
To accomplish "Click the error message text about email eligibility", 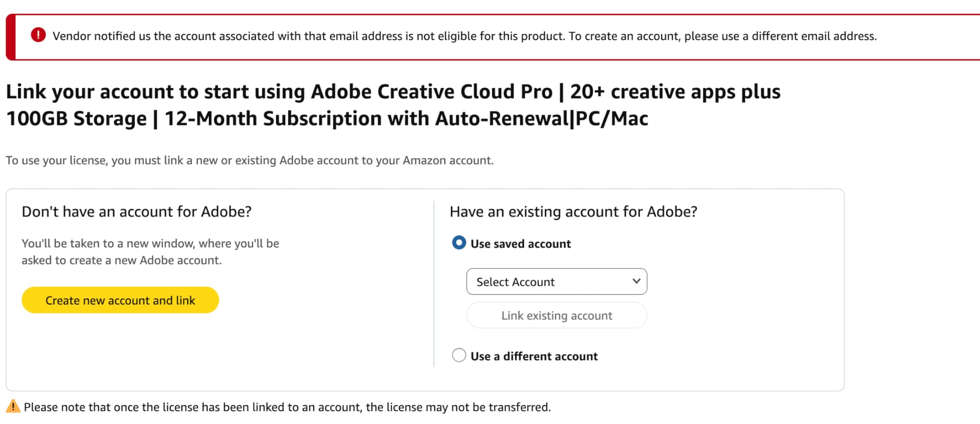I will point(464,36).
